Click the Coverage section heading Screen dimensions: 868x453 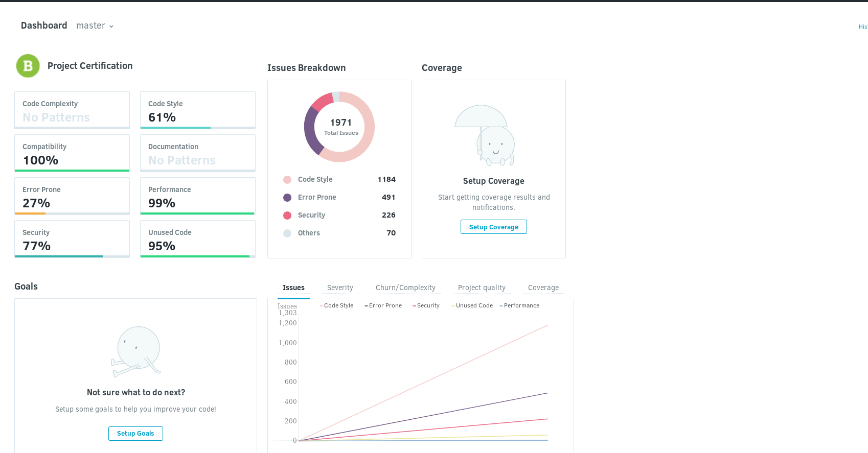(x=442, y=68)
